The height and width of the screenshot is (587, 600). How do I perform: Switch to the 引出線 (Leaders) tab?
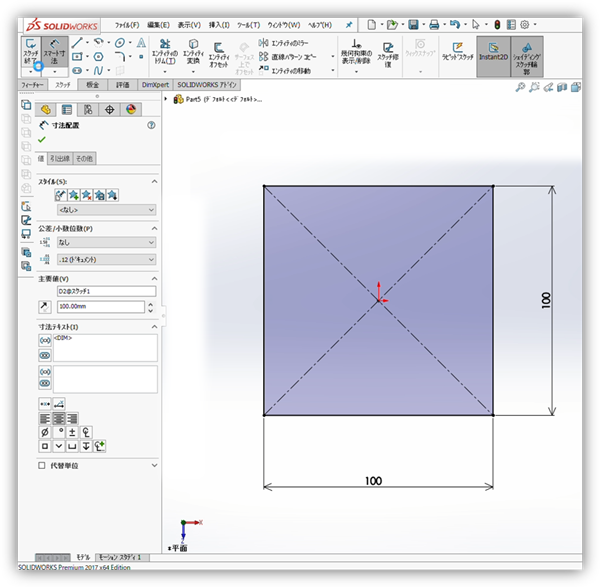[x=60, y=158]
